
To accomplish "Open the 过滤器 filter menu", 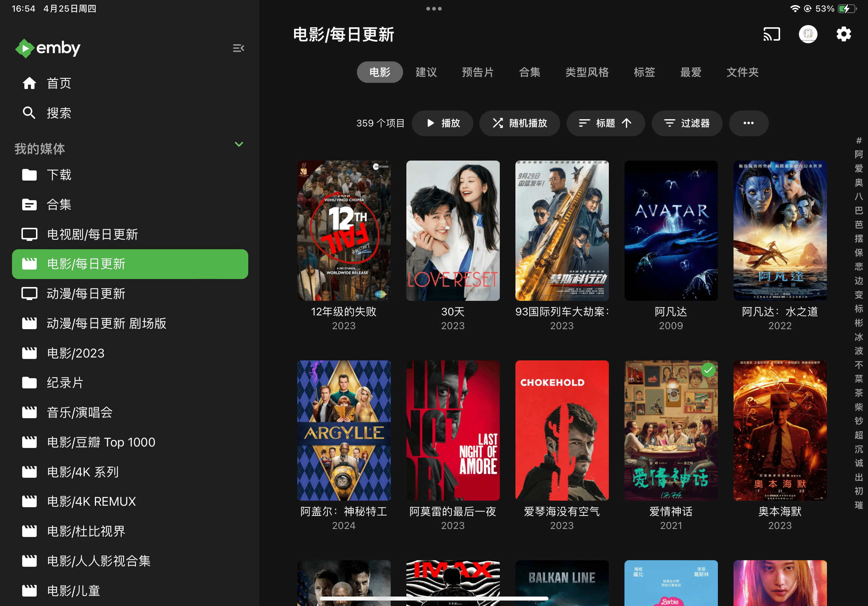I will (x=687, y=123).
